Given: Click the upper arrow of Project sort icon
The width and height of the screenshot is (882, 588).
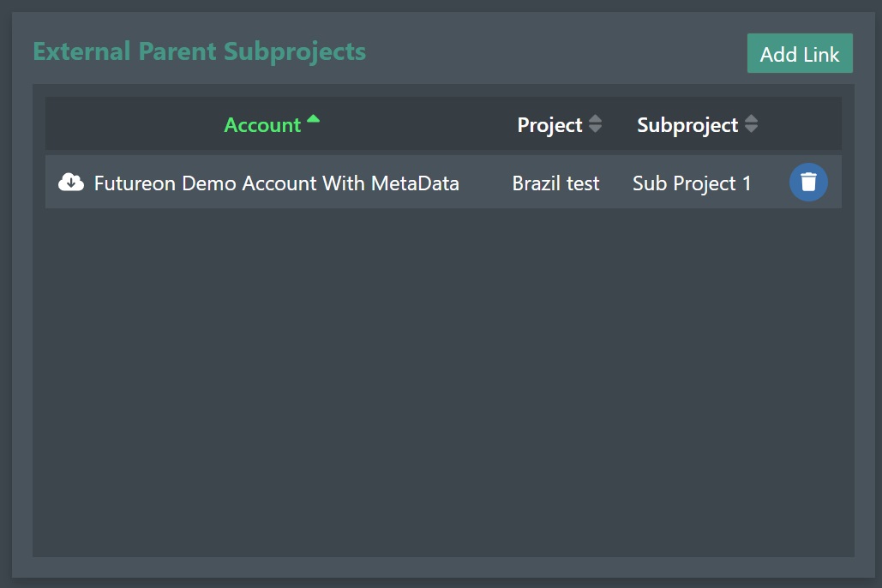Looking at the screenshot, I should 595,119.
